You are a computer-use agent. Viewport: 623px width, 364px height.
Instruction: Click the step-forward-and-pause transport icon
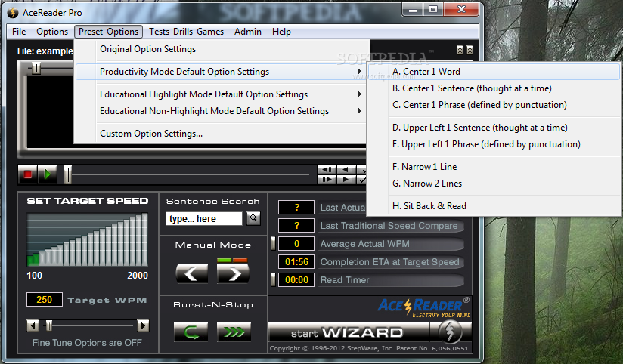point(327,180)
